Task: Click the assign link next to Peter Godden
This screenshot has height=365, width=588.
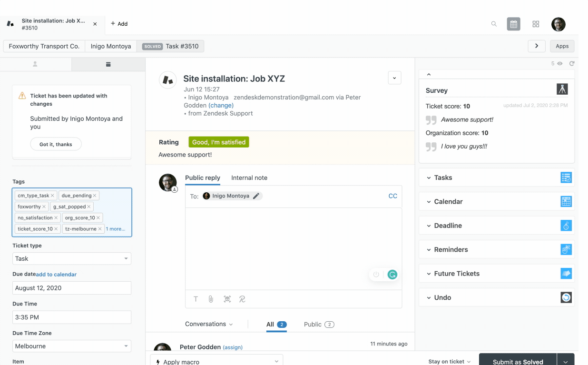Action: click(233, 347)
